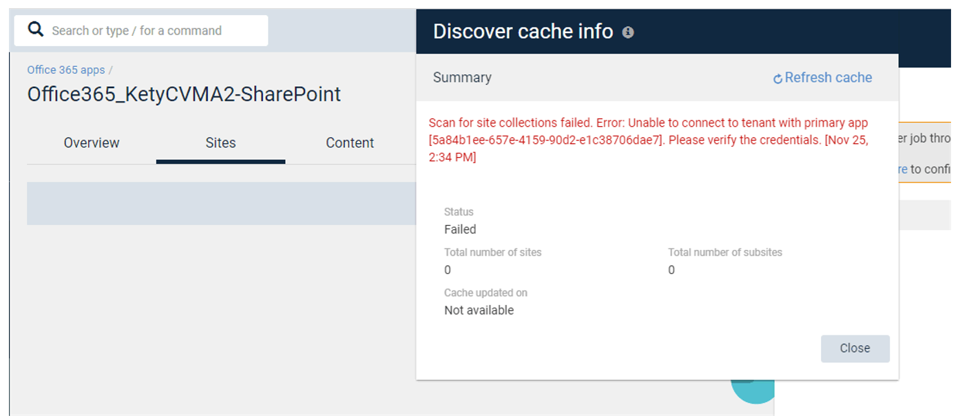The height and width of the screenshot is (418, 980).
Task: Click the search magnifier icon
Action: pos(35,30)
